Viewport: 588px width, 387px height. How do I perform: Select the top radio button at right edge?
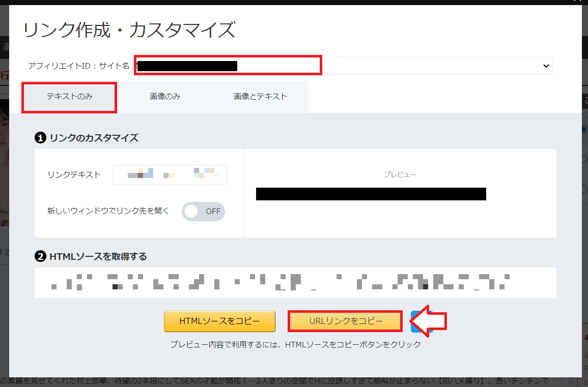pyautogui.click(x=584, y=130)
